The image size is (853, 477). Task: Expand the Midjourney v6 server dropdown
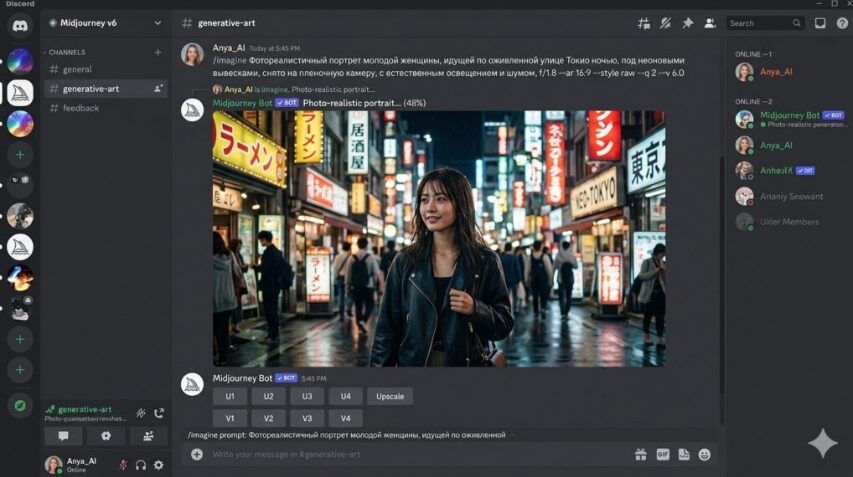coord(158,23)
